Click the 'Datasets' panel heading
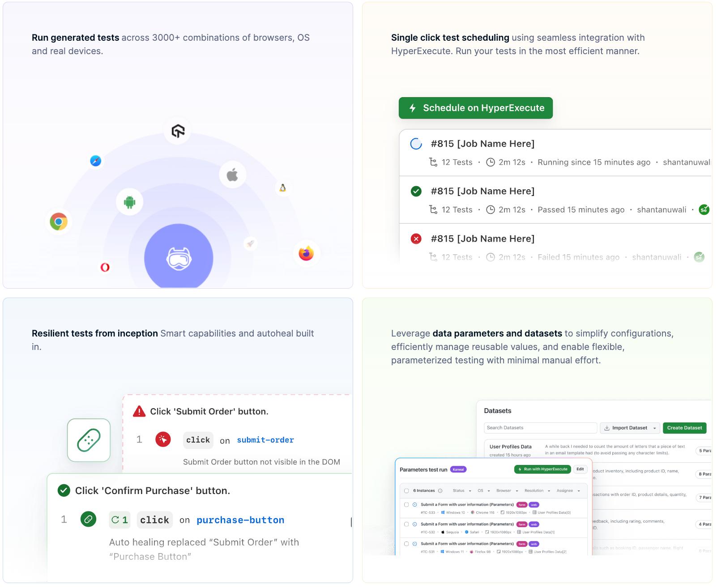The height and width of the screenshot is (588, 717). [x=497, y=411]
